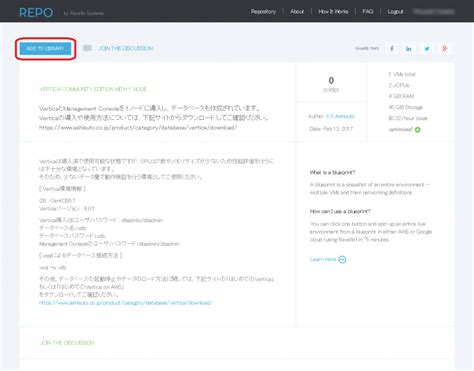Click the 'How can I use a blueprint?' heading
The image size is (474, 371).
click(x=340, y=211)
